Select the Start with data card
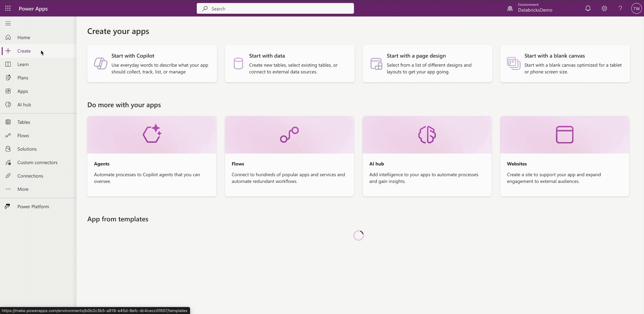The image size is (644, 314). (289, 64)
